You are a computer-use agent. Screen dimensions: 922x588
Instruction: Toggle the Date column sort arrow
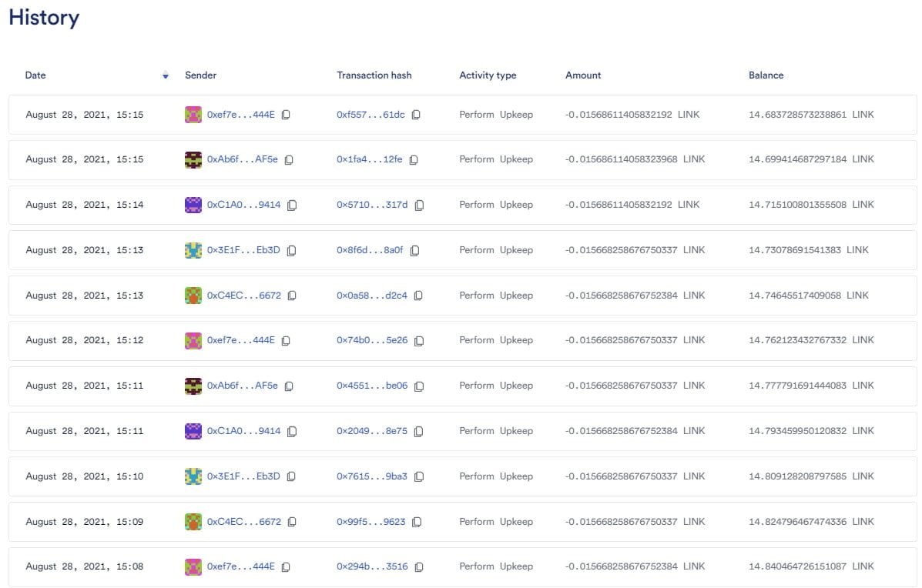(x=166, y=75)
